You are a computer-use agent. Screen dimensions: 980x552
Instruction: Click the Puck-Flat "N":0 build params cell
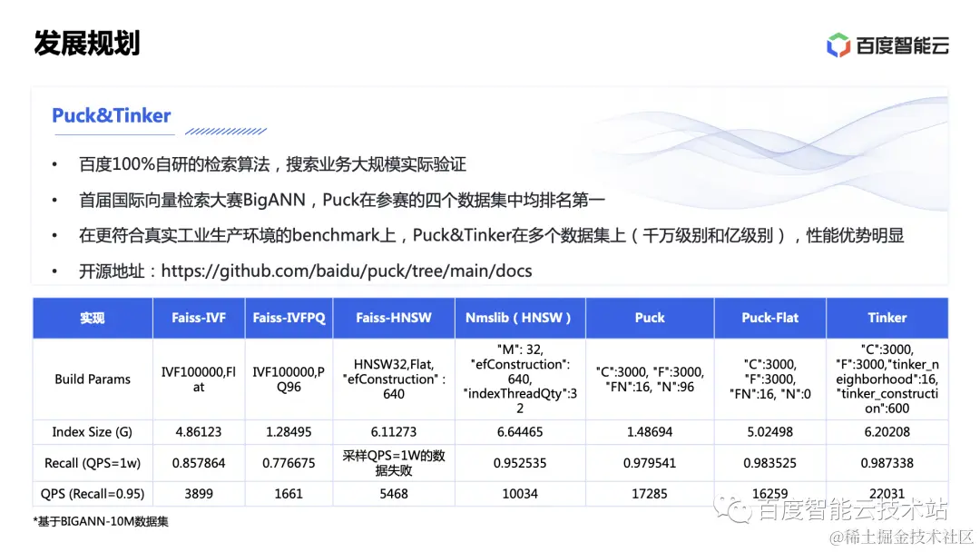pyautogui.click(x=770, y=379)
